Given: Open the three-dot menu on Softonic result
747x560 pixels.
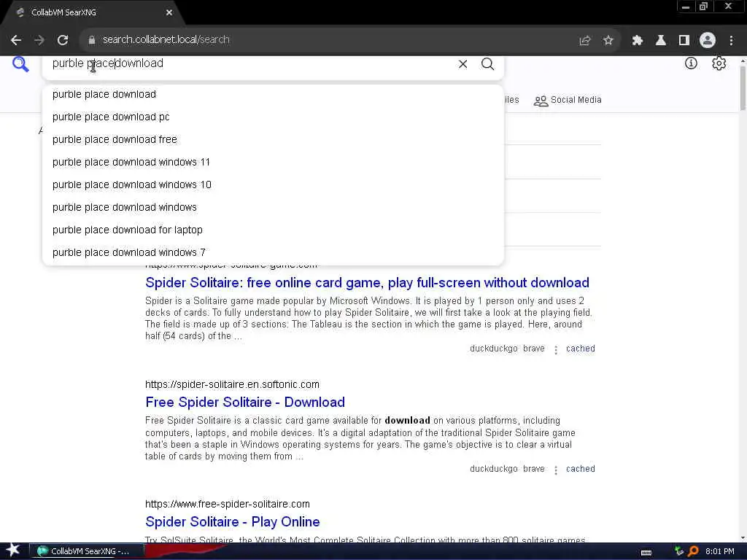Looking at the screenshot, I should [x=555, y=470].
